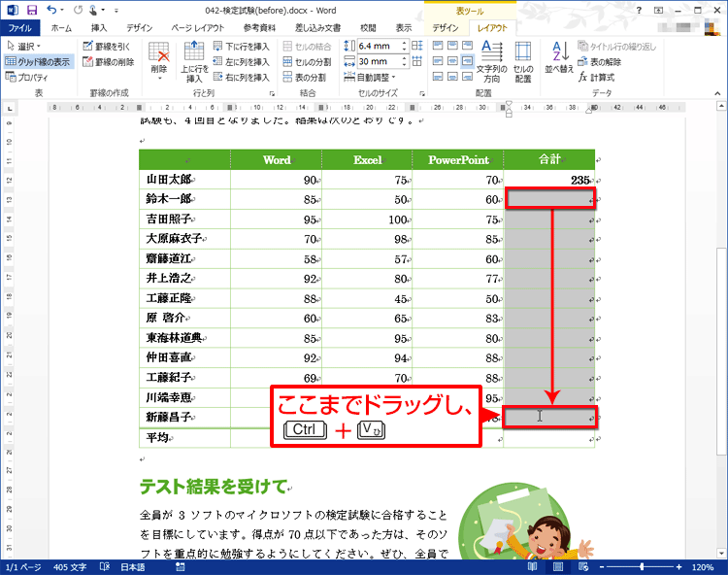Open ribbon display options button
The image size is (728, 575).
click(x=658, y=10)
